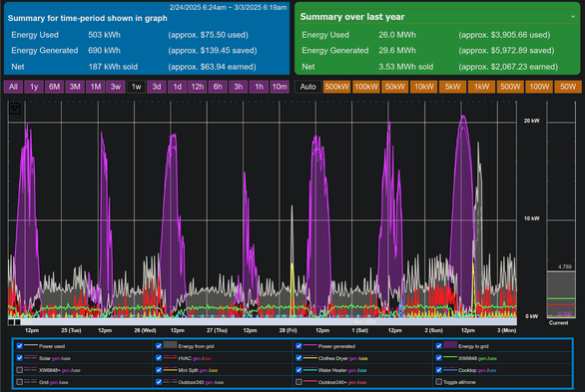The height and width of the screenshot is (392, 585).
Task: Uncheck the Outdoor240 checkbox
Action: pyautogui.click(x=159, y=382)
